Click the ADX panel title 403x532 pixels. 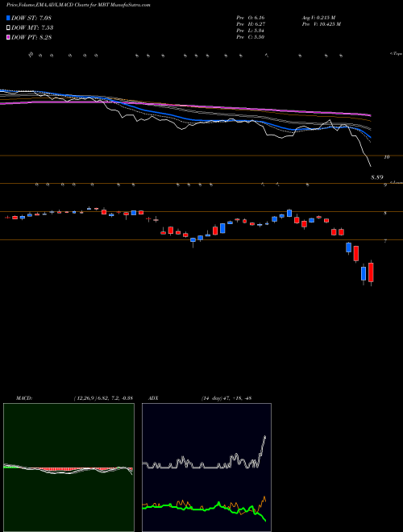(152, 398)
